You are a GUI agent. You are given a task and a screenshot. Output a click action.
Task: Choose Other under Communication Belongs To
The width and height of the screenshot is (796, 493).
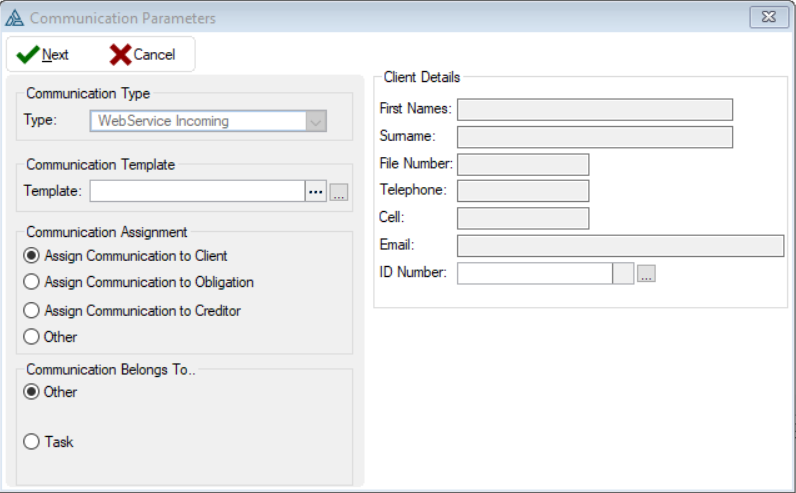(32, 392)
